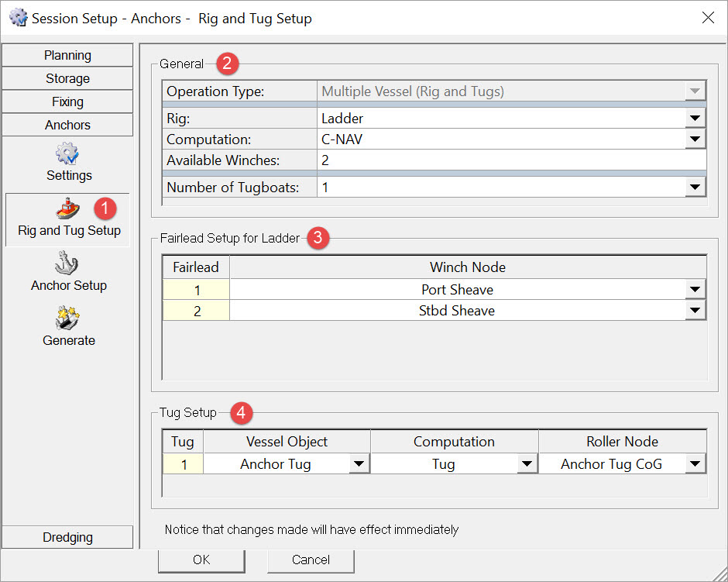The image size is (728, 582).
Task: Expand the Rig dropdown showing Ladder
Action: (695, 119)
